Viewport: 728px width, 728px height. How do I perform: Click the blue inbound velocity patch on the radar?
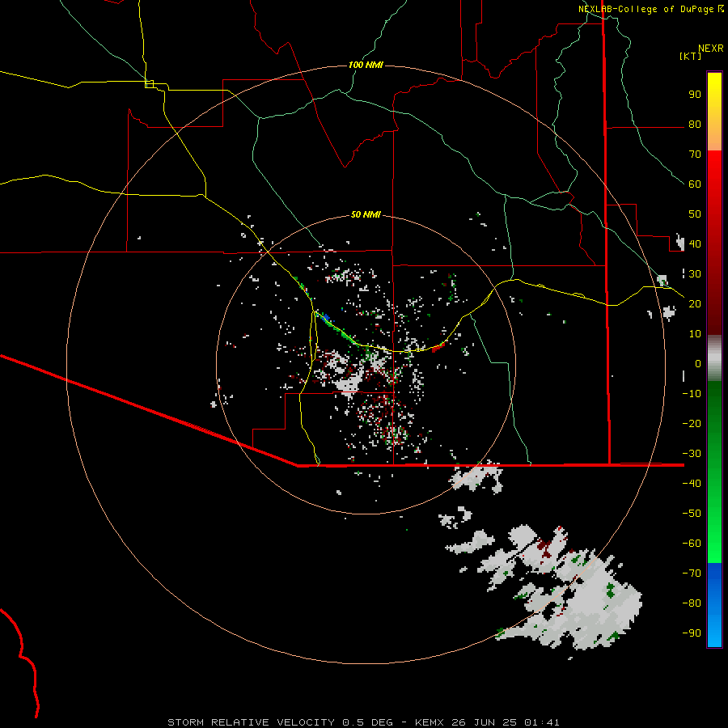(x=326, y=318)
